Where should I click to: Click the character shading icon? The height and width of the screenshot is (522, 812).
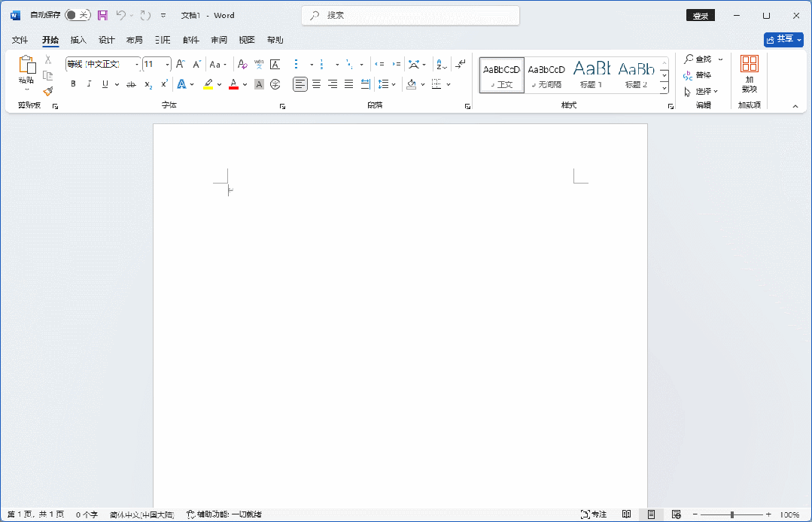[259, 84]
